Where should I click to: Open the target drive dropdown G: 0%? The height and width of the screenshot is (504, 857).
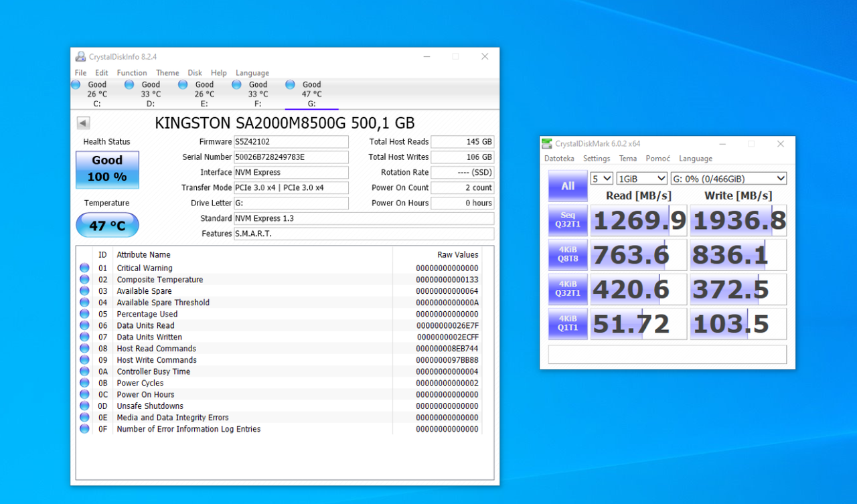[728, 179]
